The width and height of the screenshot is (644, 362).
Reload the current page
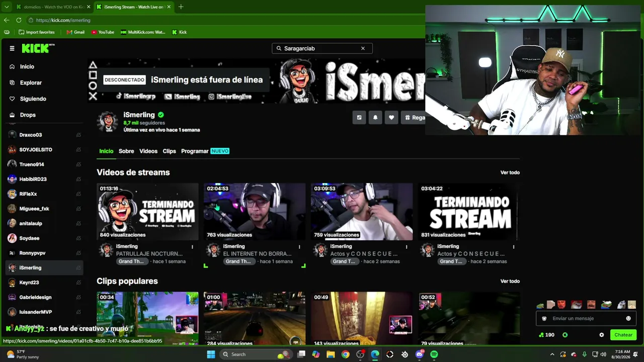point(19,20)
